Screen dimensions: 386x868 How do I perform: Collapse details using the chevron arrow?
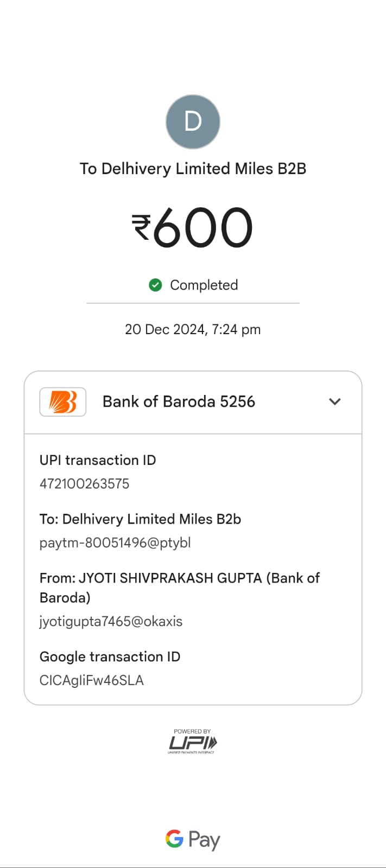coord(335,402)
